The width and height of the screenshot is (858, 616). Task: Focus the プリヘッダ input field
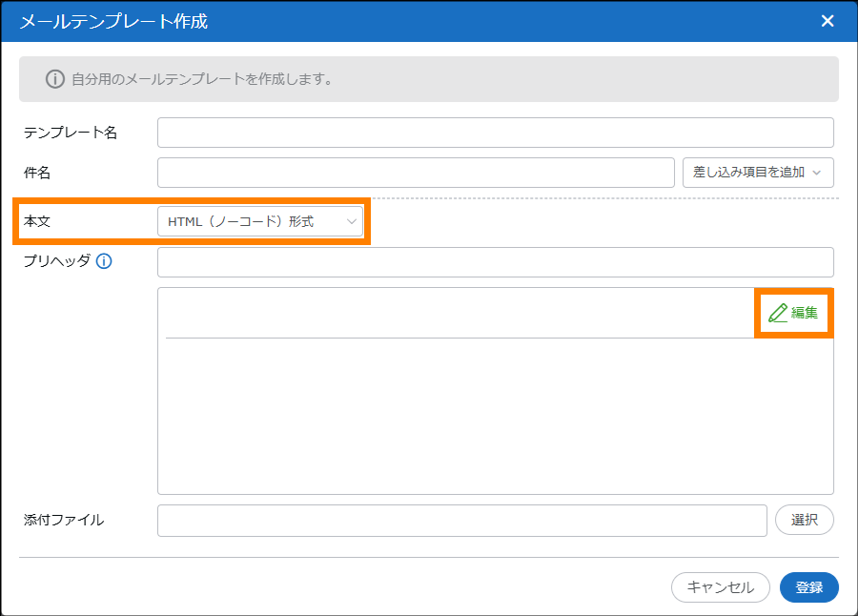coord(495,262)
